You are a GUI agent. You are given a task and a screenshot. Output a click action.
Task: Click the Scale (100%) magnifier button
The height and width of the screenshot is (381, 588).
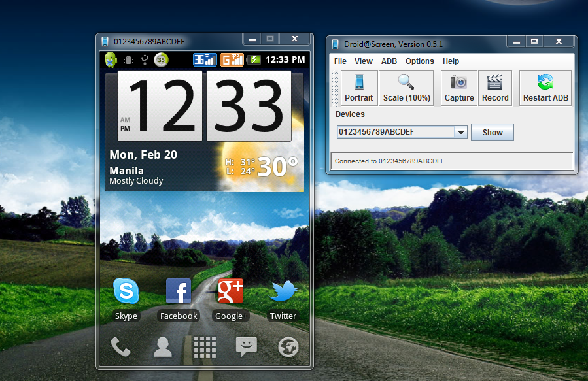[407, 88]
